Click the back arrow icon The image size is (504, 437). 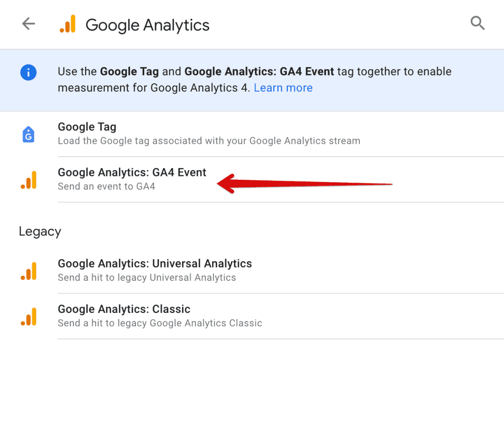click(28, 23)
